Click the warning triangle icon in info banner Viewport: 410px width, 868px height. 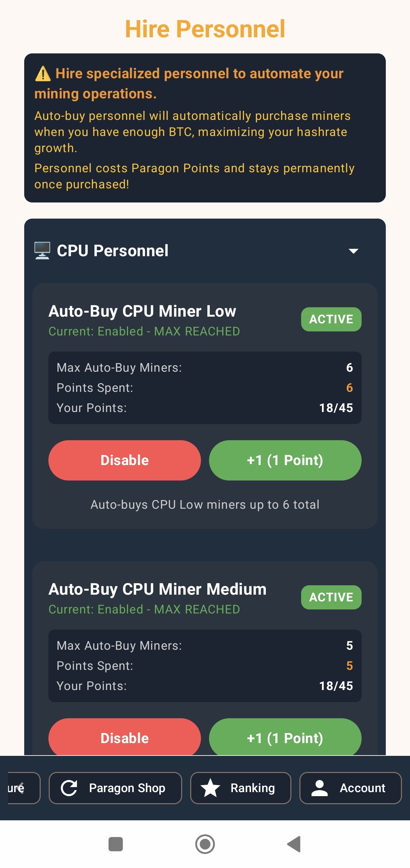pyautogui.click(x=43, y=74)
